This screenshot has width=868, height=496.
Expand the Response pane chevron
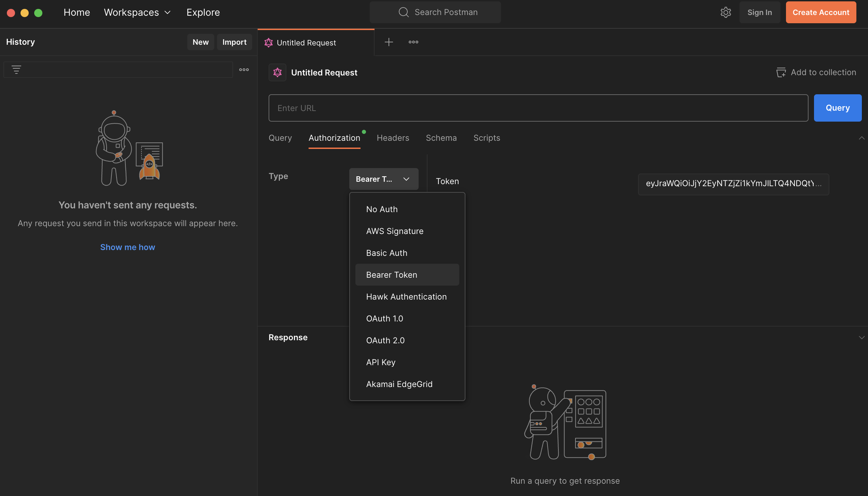click(861, 337)
